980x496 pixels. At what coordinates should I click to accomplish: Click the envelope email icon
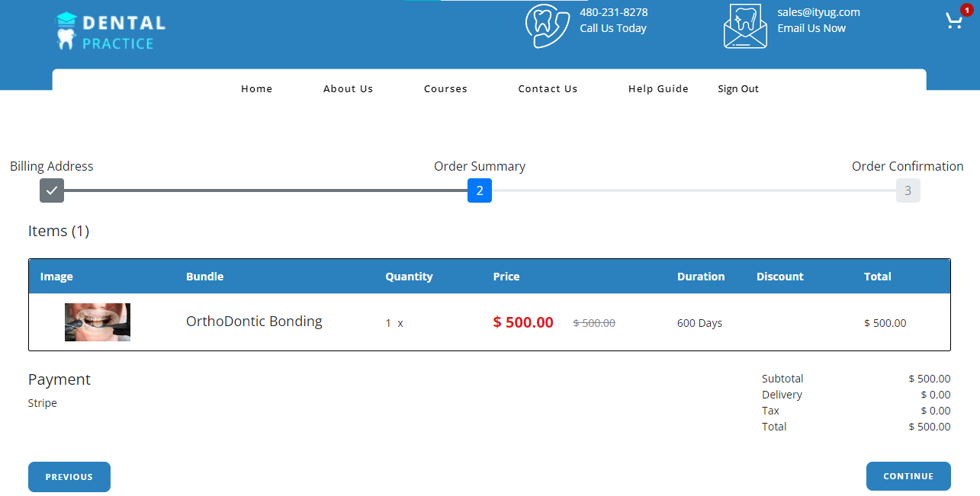point(745,27)
